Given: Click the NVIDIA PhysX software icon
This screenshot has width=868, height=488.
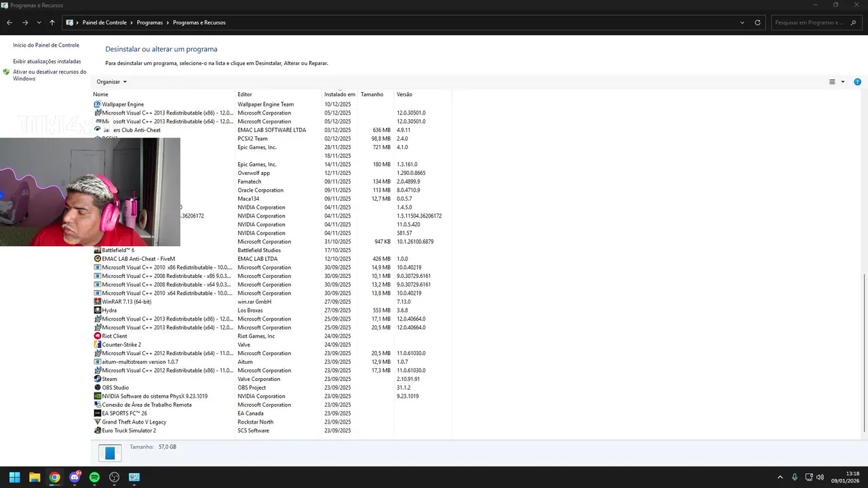Looking at the screenshot, I should click(x=97, y=396).
